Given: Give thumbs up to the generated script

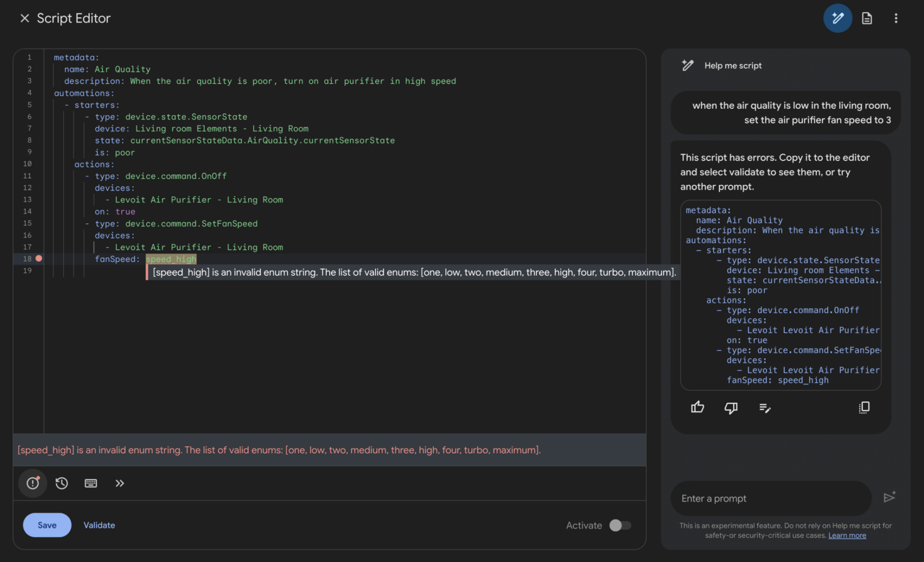Looking at the screenshot, I should pyautogui.click(x=697, y=407).
